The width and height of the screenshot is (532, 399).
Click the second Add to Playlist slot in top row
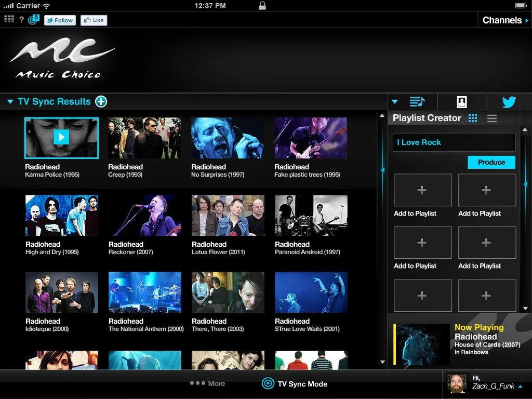click(x=487, y=190)
